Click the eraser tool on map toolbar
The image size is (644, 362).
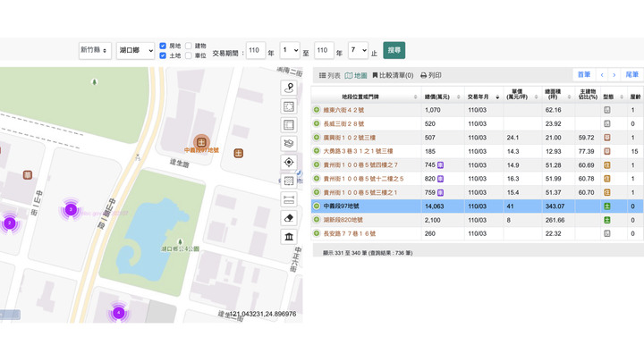tap(289, 218)
